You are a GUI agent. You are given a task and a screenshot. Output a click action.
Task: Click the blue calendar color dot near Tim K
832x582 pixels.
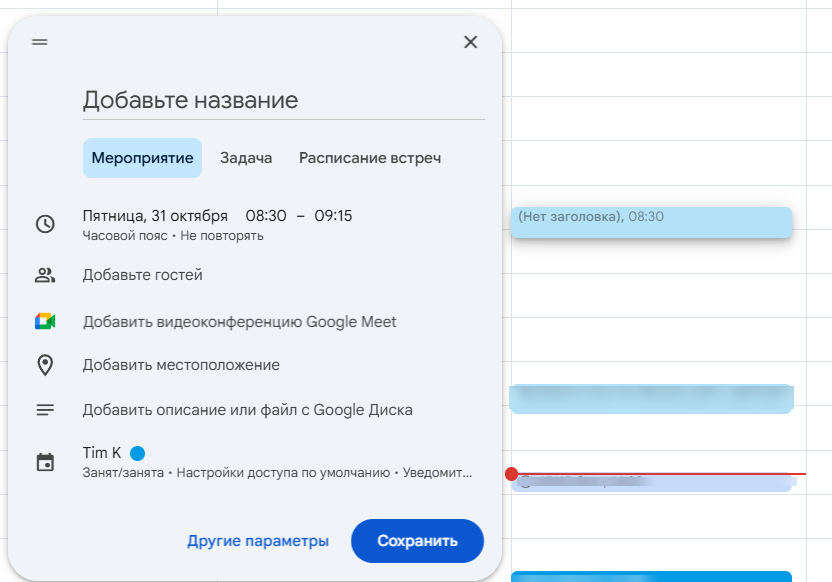tap(137, 452)
